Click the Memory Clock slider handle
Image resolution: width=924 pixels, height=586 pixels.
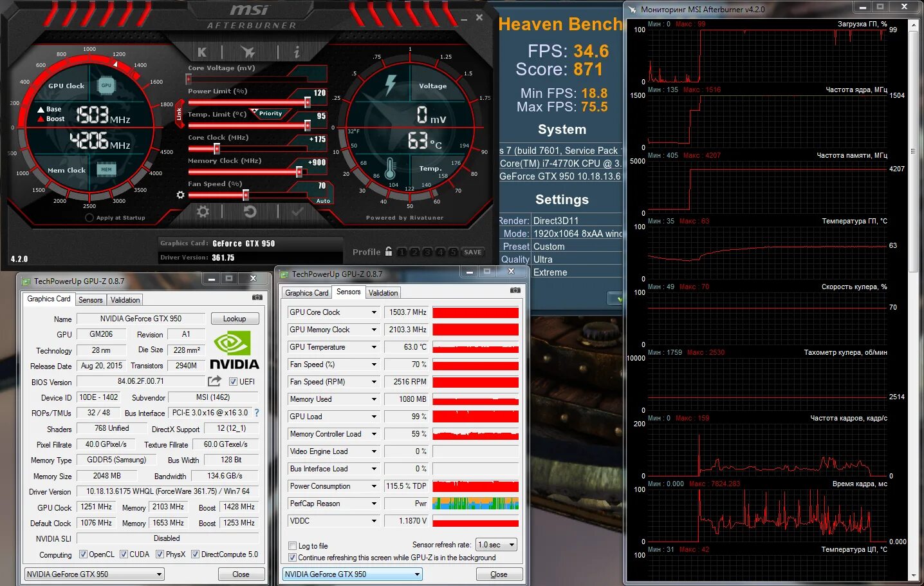point(299,172)
